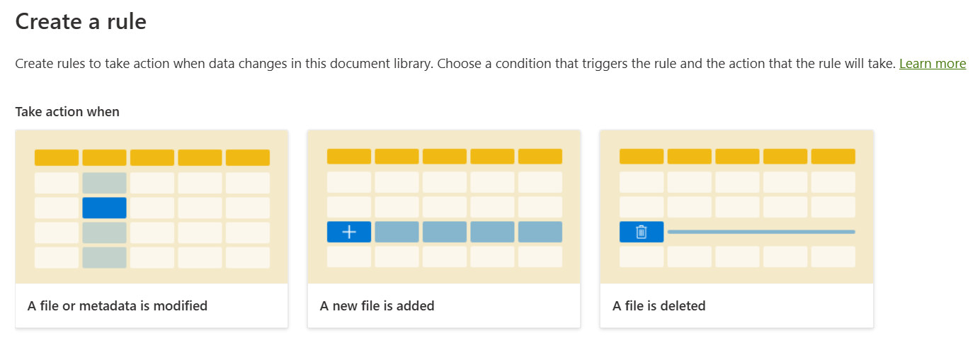Click the plus icon in the added-file illustration
The height and width of the screenshot is (343, 980).
[x=349, y=232]
